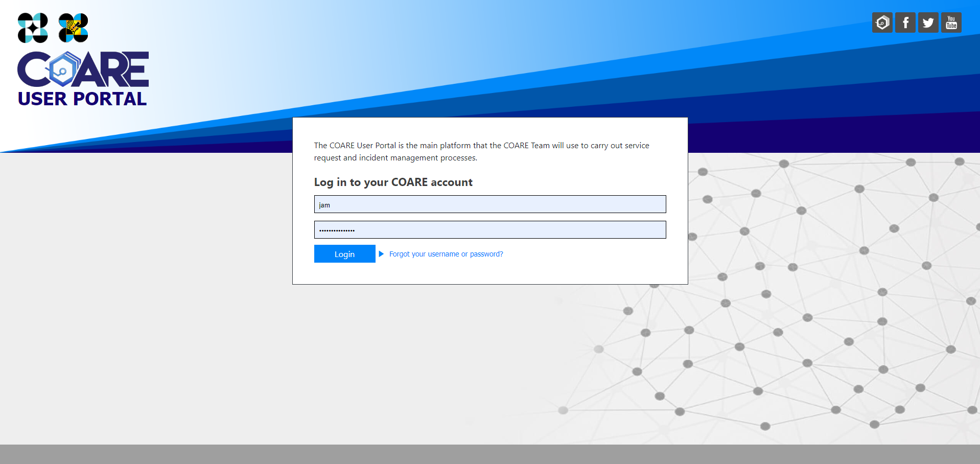Open the YouTube channel icon
The height and width of the screenshot is (464, 980).
pyautogui.click(x=951, y=22)
